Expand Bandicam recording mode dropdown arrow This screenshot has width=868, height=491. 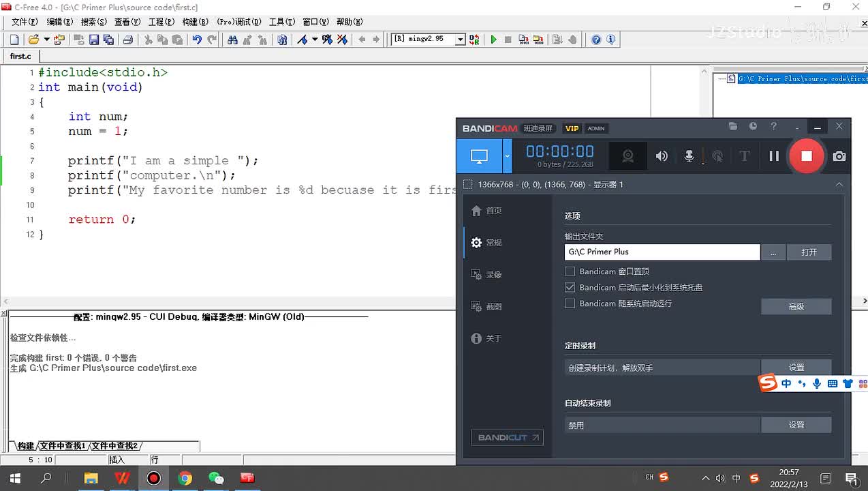pos(507,156)
